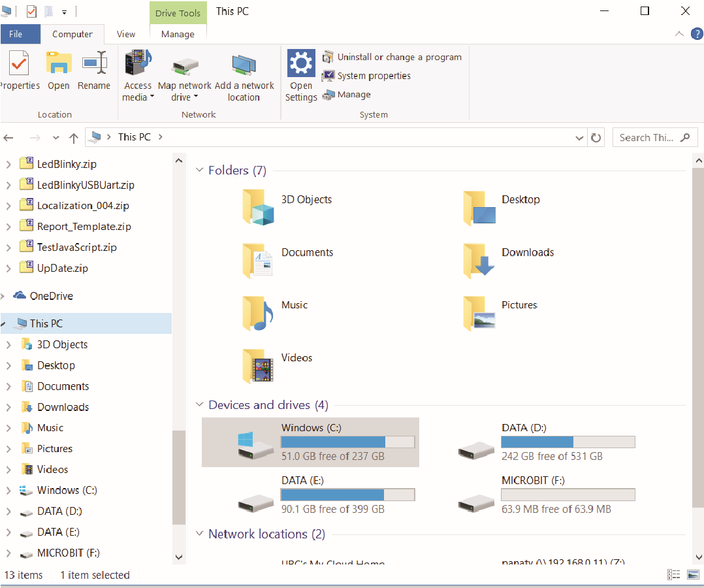Collapse the Folders (7) group
The height and width of the screenshot is (588, 704).
[x=199, y=171]
